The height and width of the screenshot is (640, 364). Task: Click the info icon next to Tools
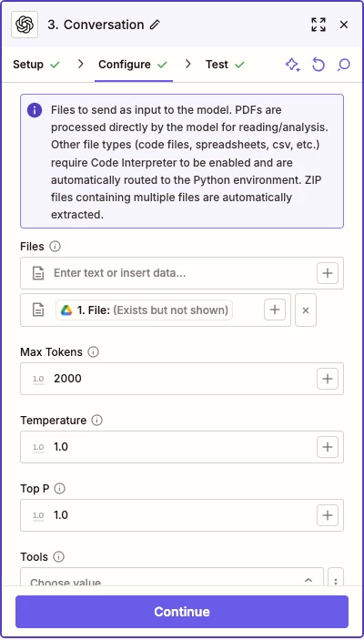[x=59, y=557]
